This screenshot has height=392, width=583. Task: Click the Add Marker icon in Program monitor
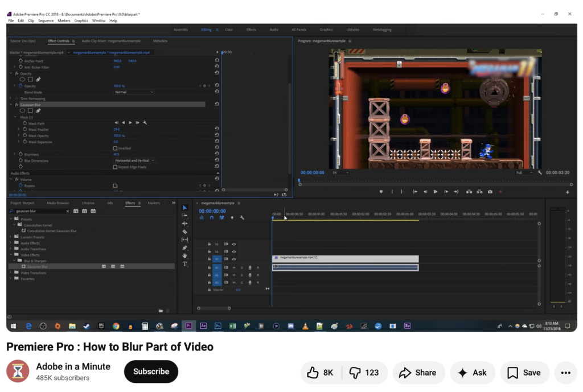[x=381, y=192]
